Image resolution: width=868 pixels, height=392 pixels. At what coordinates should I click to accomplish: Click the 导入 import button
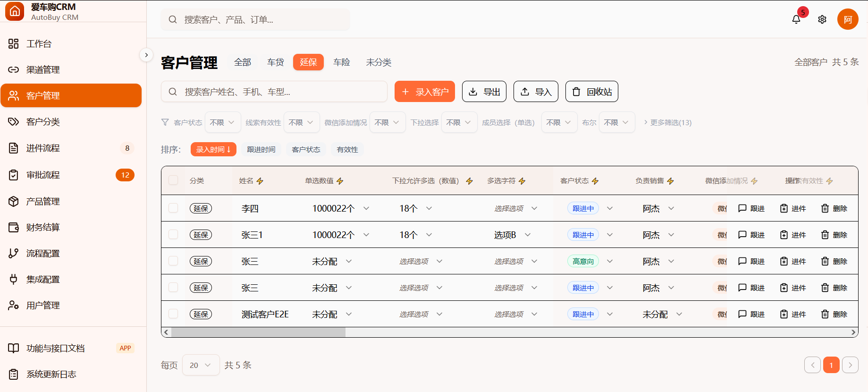click(536, 92)
